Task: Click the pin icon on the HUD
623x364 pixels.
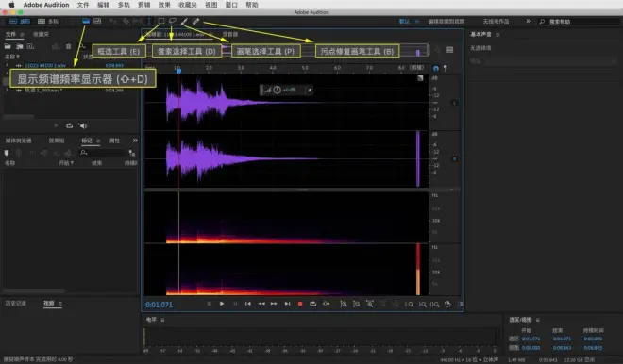Action: [x=310, y=91]
